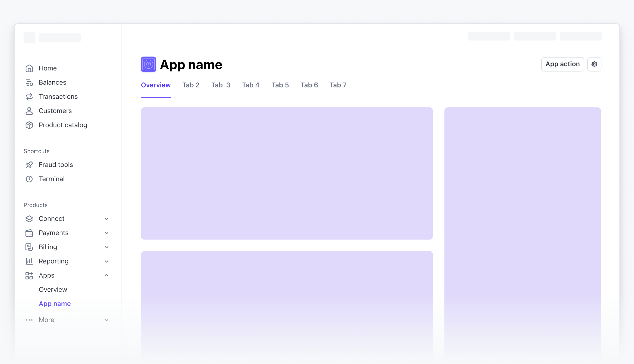Screen dimensions: 634x364
Task: Click the More label in sidebar
Action: (46, 320)
